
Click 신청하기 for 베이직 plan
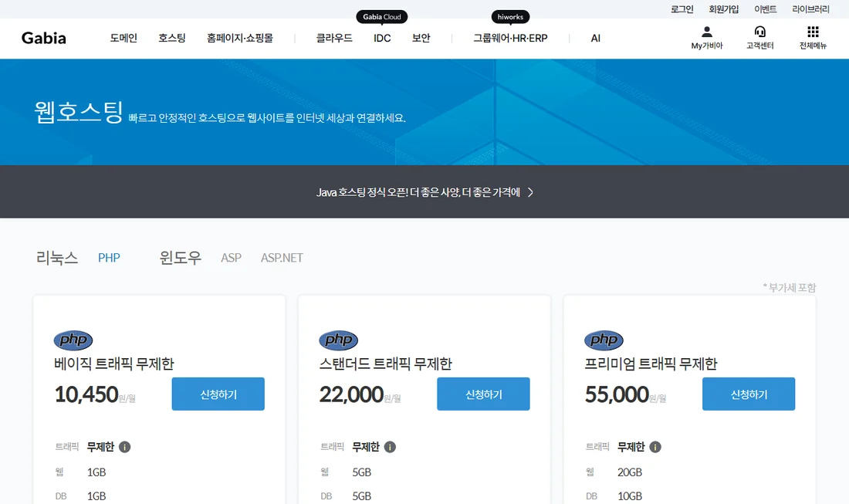tap(218, 394)
